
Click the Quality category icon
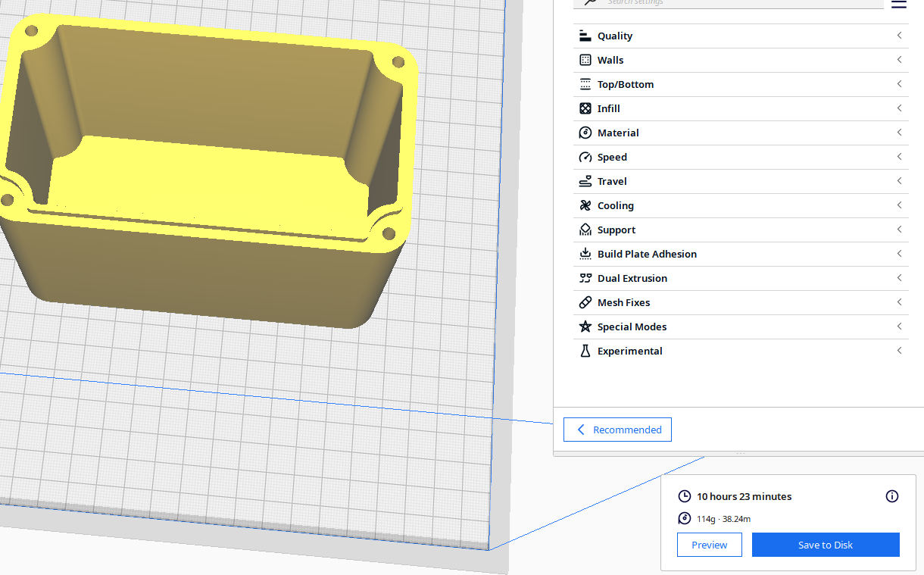(585, 36)
